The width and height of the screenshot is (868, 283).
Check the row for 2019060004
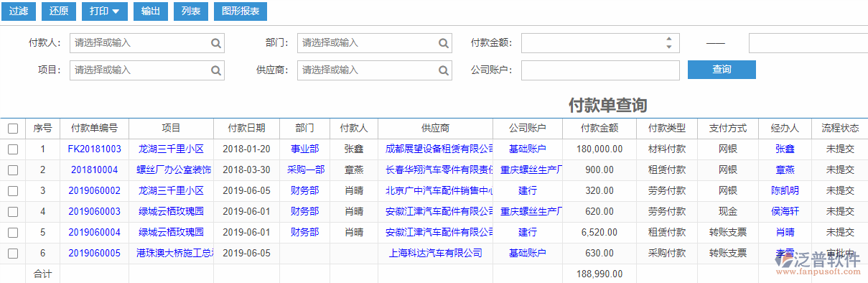(x=12, y=233)
